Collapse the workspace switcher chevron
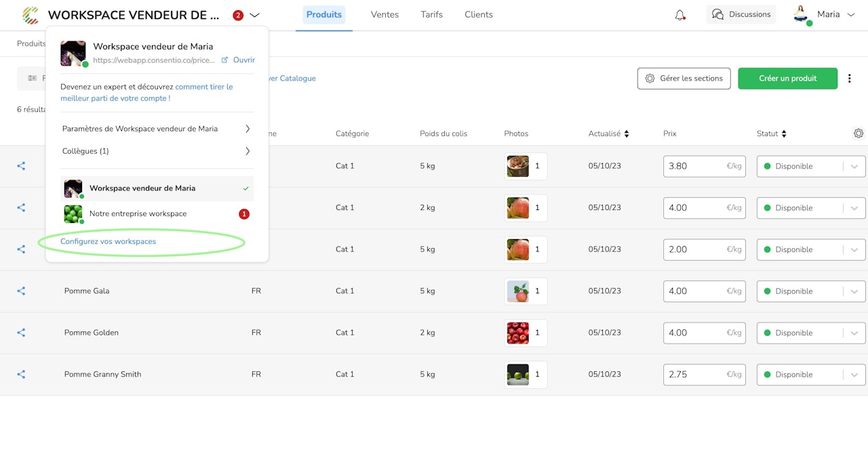 pos(254,15)
